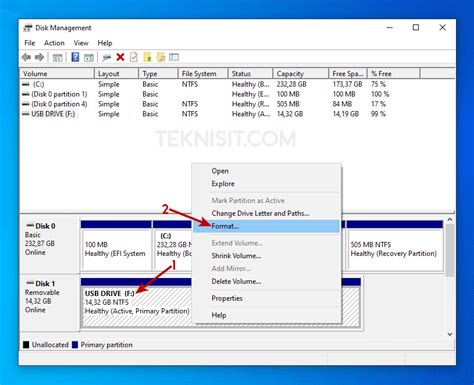Image resolution: width=474 pixels, height=385 pixels.
Task: Click yellow folder icon with green arrow
Action: point(147,57)
